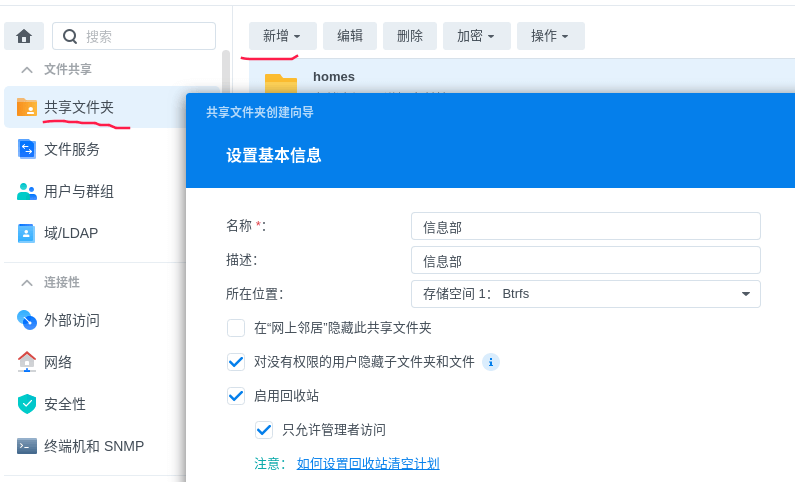795x482 pixels.
Task: Click the 编辑 edit button
Action: pos(350,36)
